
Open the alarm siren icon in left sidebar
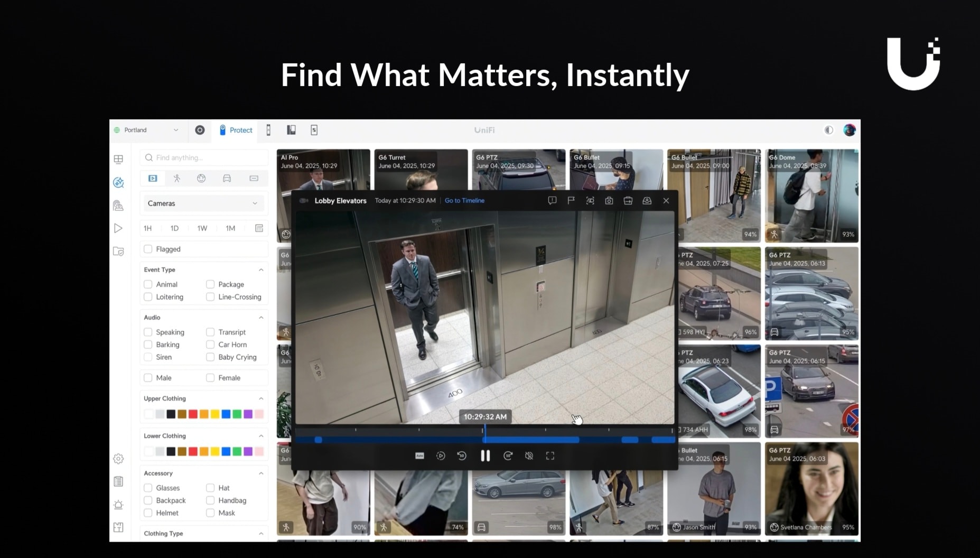(118, 505)
